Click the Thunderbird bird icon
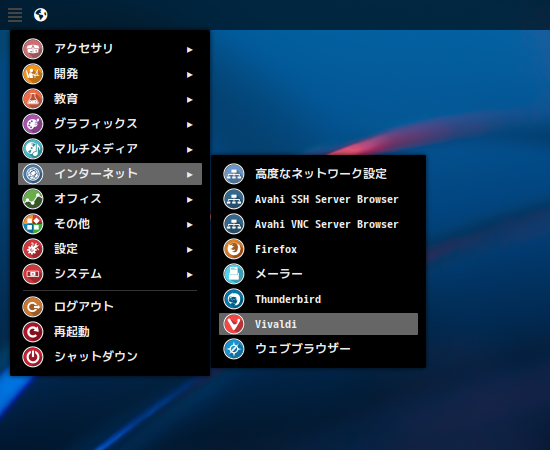550x450 pixels. (234, 299)
